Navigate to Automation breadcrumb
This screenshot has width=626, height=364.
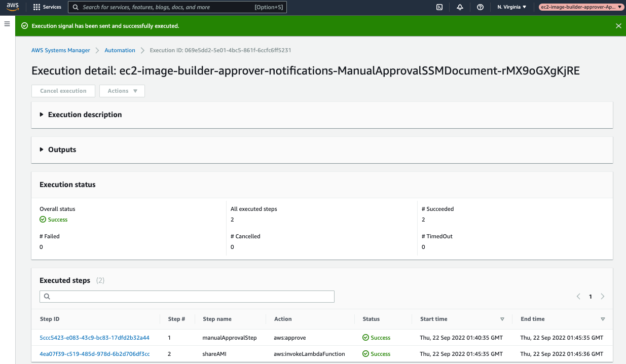(x=120, y=50)
